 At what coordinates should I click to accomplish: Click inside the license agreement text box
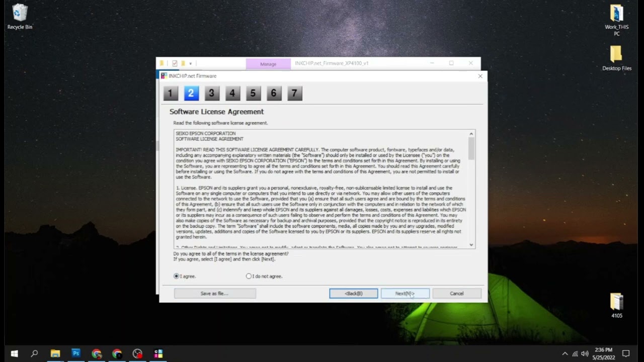coord(321,189)
